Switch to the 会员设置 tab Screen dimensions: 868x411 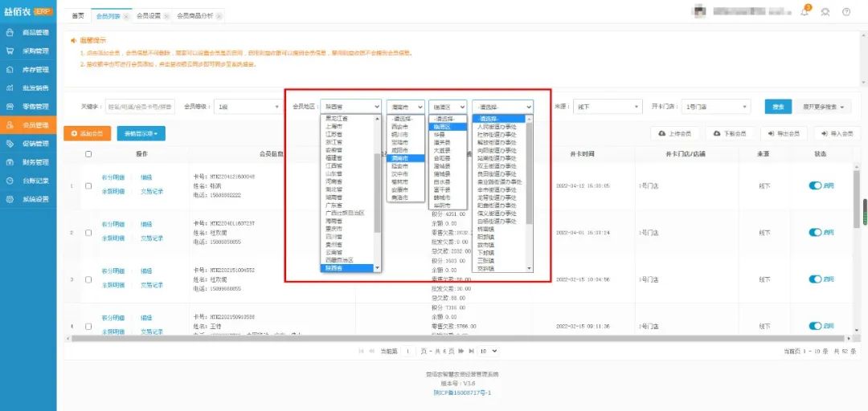tap(148, 16)
